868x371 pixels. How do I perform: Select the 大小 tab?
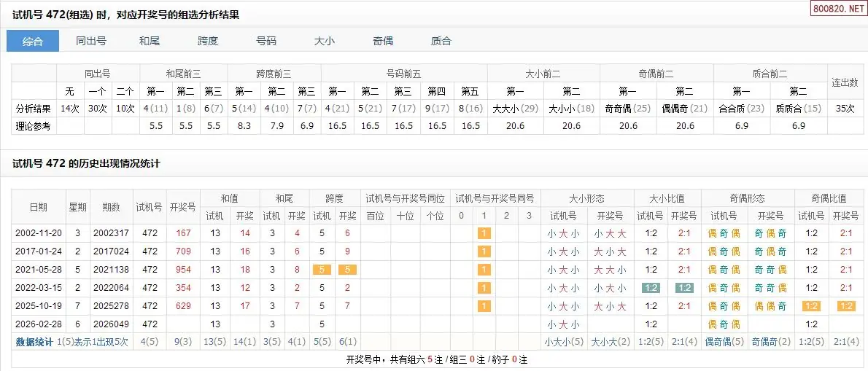(x=325, y=42)
